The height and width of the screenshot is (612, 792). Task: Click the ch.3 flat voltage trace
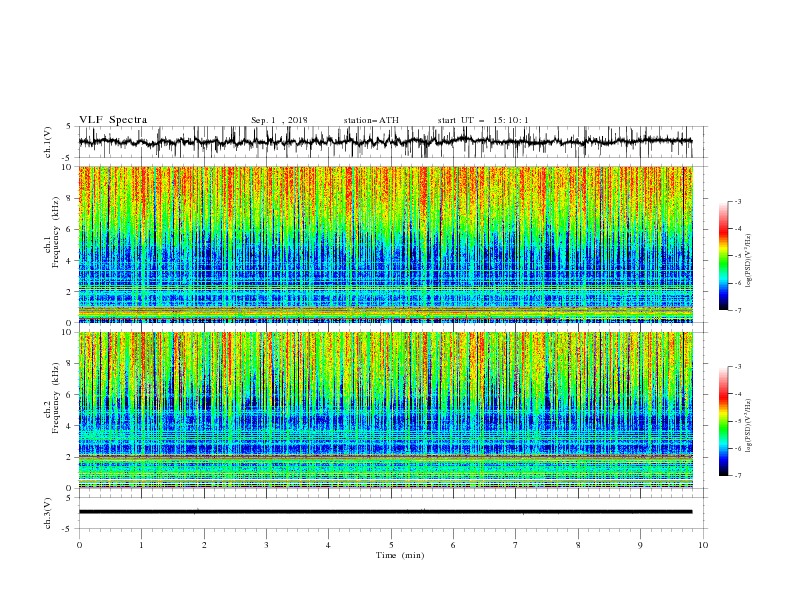pos(385,512)
